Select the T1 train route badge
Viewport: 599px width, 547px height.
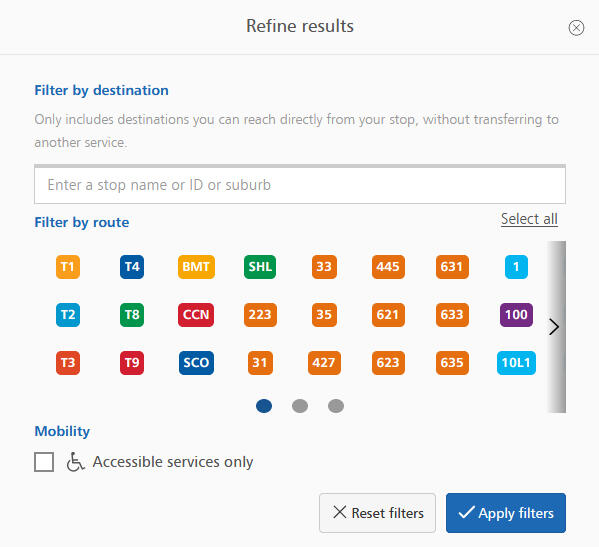coord(68,267)
